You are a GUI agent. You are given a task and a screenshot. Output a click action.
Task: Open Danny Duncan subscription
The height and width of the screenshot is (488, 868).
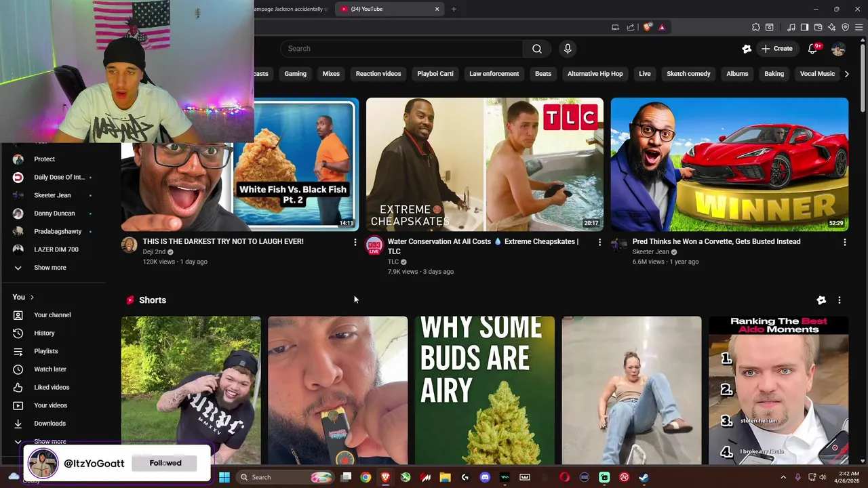pos(53,213)
